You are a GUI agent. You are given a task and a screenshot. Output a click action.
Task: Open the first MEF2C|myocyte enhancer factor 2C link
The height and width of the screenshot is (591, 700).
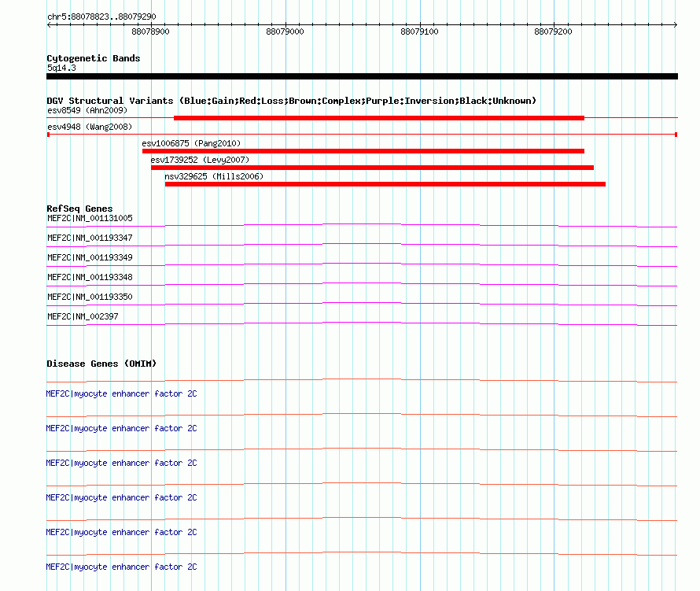pos(121,393)
